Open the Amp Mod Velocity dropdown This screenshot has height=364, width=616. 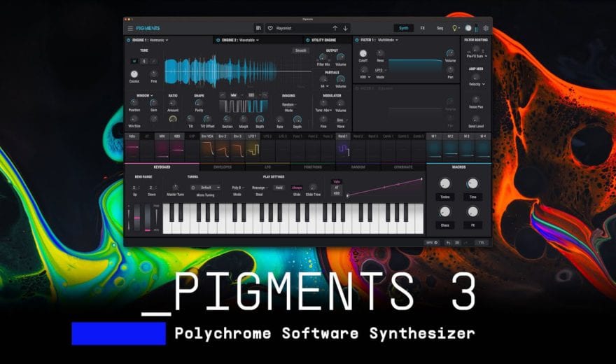tap(476, 83)
